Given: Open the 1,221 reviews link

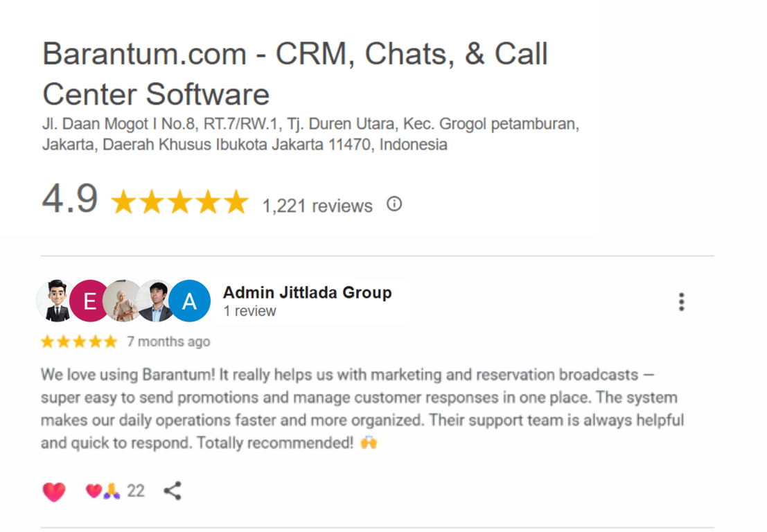Looking at the screenshot, I should click(x=317, y=206).
